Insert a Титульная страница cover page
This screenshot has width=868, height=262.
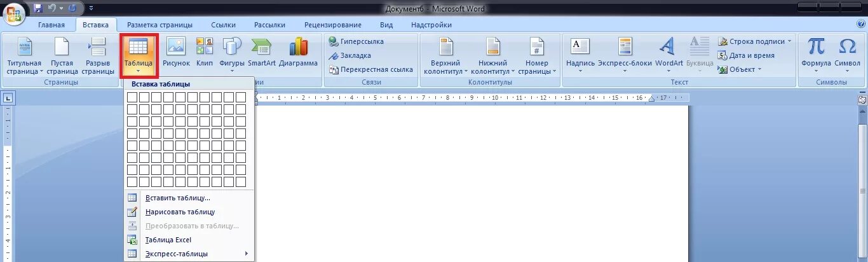[x=24, y=56]
